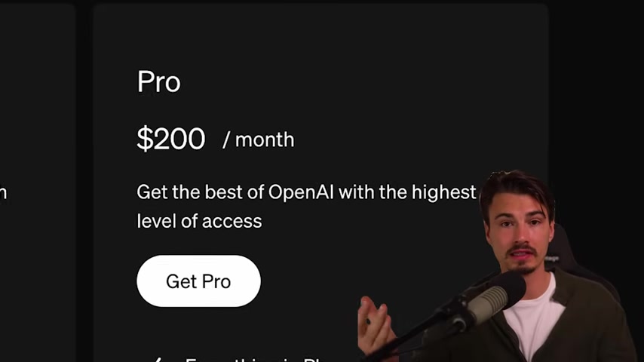
Task: Click the $200 price amount
Action: point(171,139)
